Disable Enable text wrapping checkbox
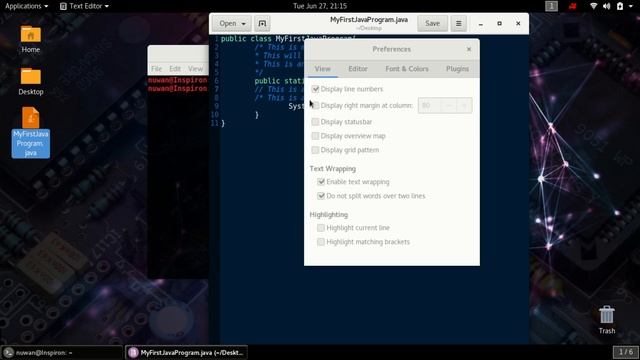Screen dimensions: 640x360 [x=321, y=182]
